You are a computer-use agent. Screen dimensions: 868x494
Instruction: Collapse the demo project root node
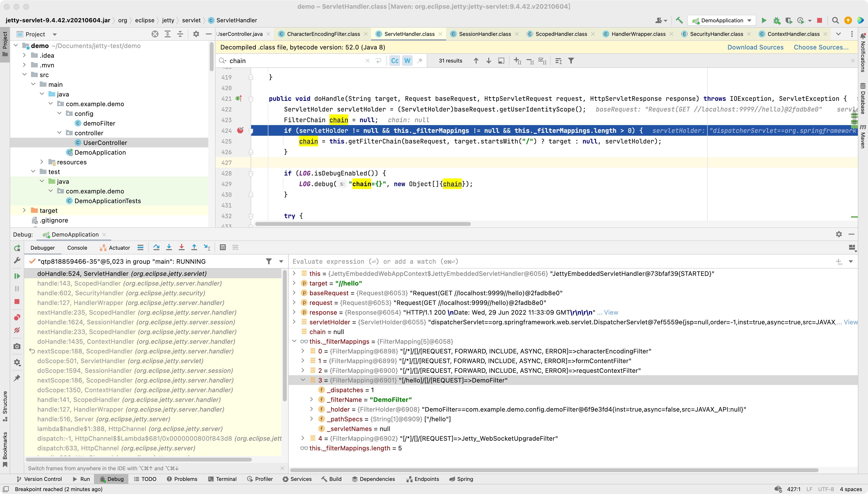click(15, 46)
